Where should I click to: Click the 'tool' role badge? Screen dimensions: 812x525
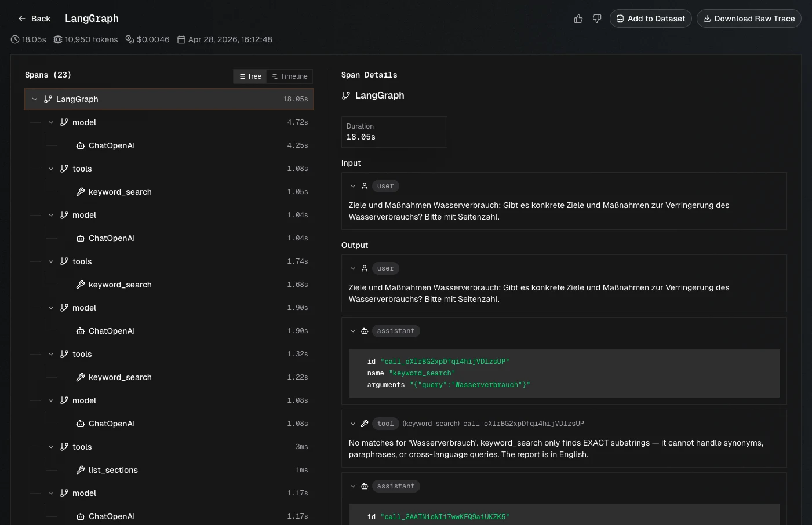(385, 424)
